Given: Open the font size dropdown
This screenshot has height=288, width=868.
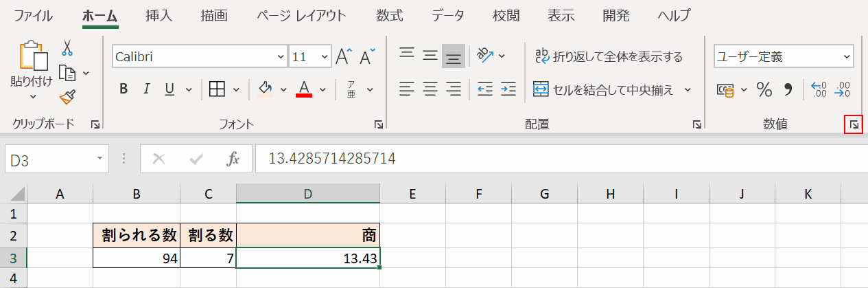Looking at the screenshot, I should pyautogui.click(x=325, y=57).
